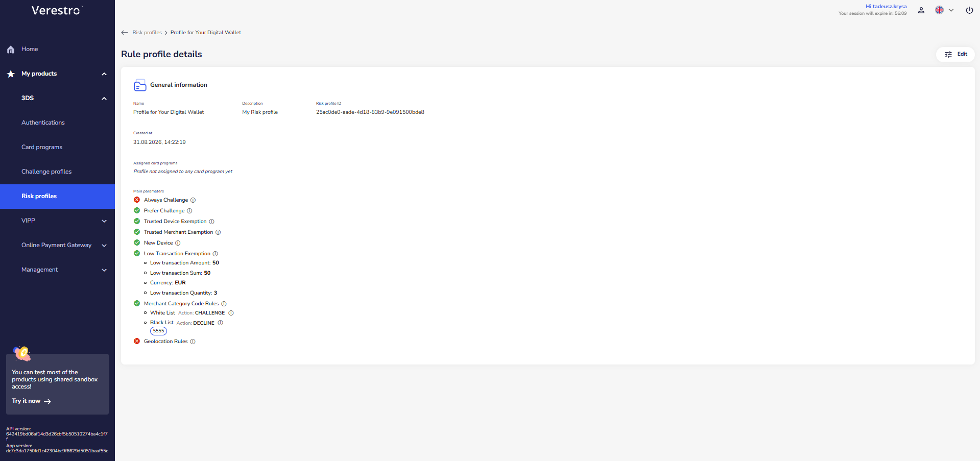The image size is (980, 461).
Task: Click the Always Challenge red status icon
Action: [x=137, y=200]
